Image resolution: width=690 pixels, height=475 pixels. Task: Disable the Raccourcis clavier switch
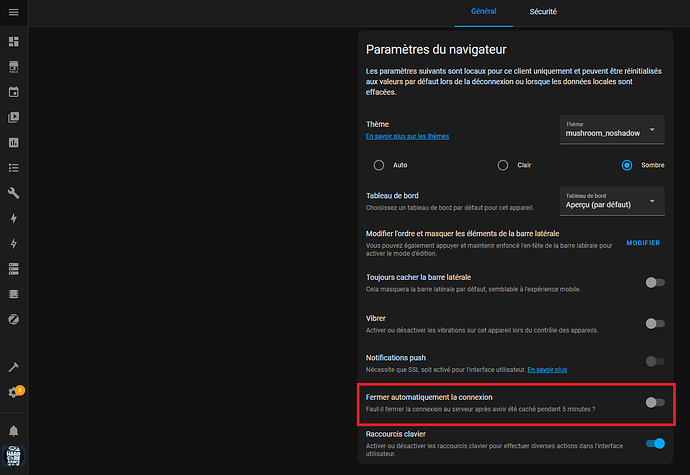pyautogui.click(x=655, y=443)
